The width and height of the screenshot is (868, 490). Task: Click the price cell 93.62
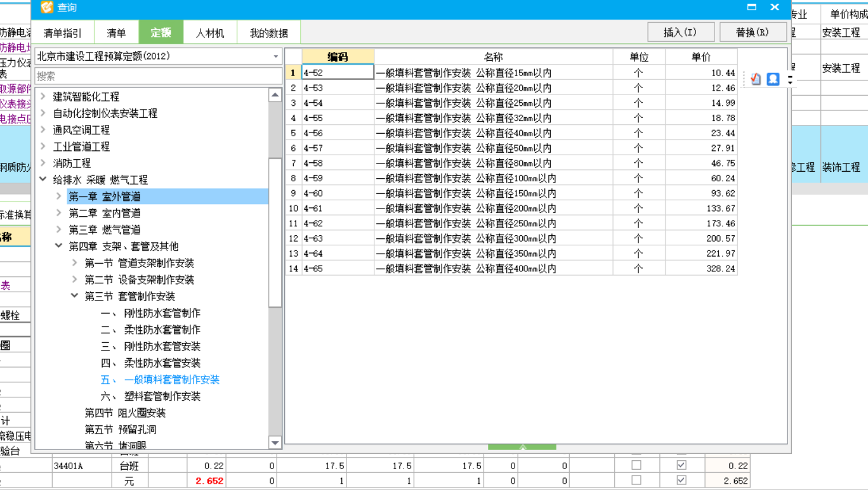(x=701, y=193)
